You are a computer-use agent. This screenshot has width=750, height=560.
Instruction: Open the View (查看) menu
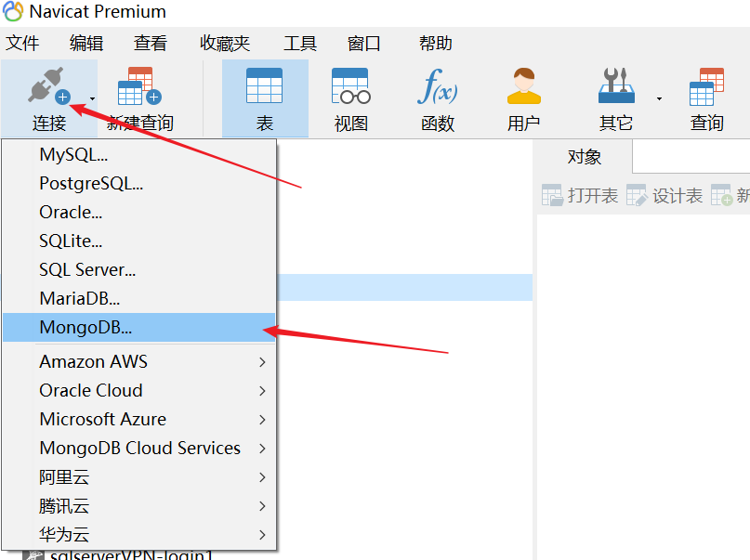(151, 43)
